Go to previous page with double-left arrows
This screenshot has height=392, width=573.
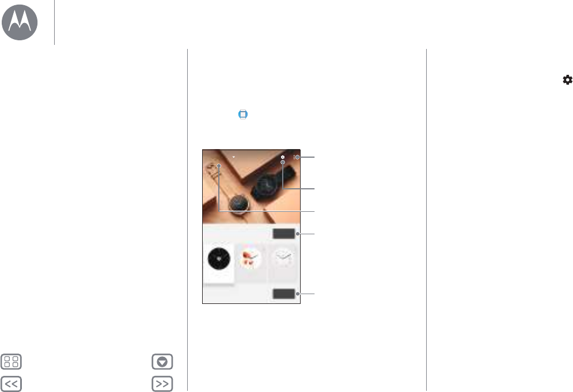[x=11, y=384]
